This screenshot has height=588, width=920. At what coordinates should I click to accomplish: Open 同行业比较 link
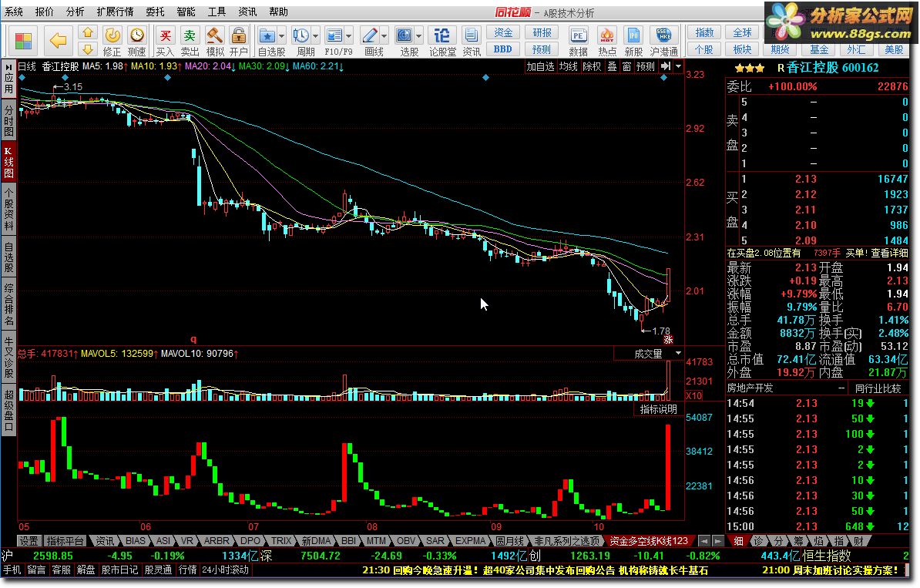[878, 388]
